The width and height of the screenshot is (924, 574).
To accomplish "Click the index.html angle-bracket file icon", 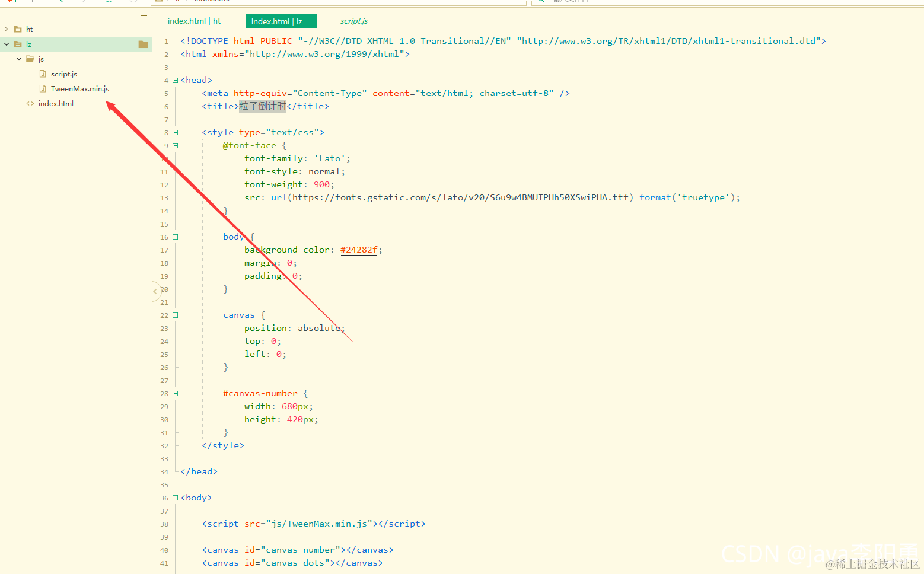I will (x=30, y=103).
